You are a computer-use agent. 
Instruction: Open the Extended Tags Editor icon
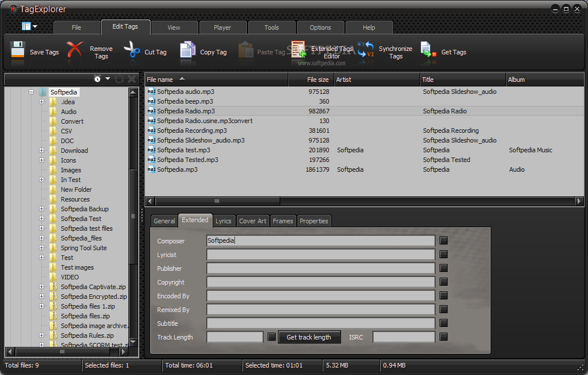coord(299,50)
